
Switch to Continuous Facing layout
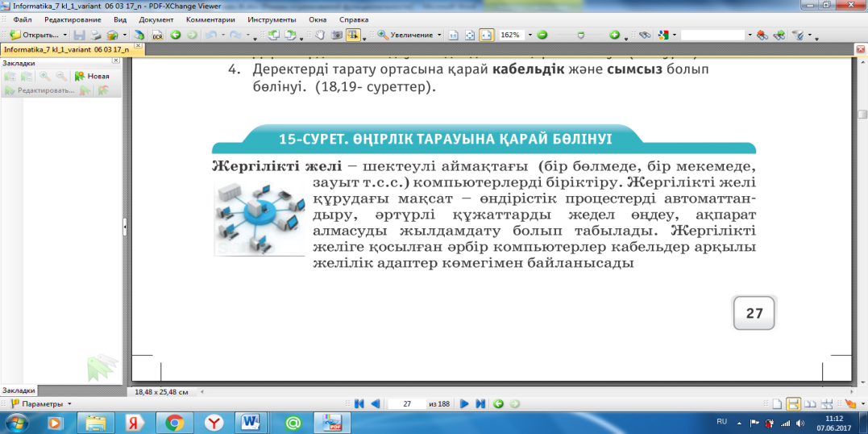(826, 404)
